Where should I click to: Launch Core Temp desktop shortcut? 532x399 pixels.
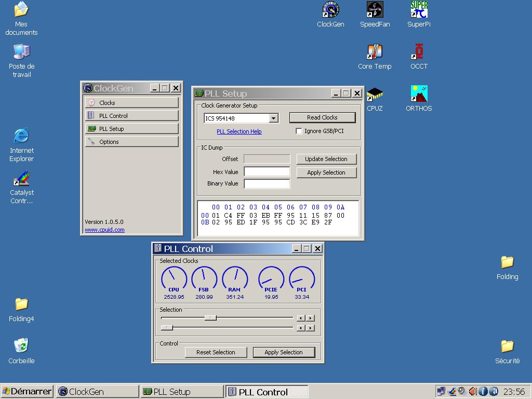point(375,52)
